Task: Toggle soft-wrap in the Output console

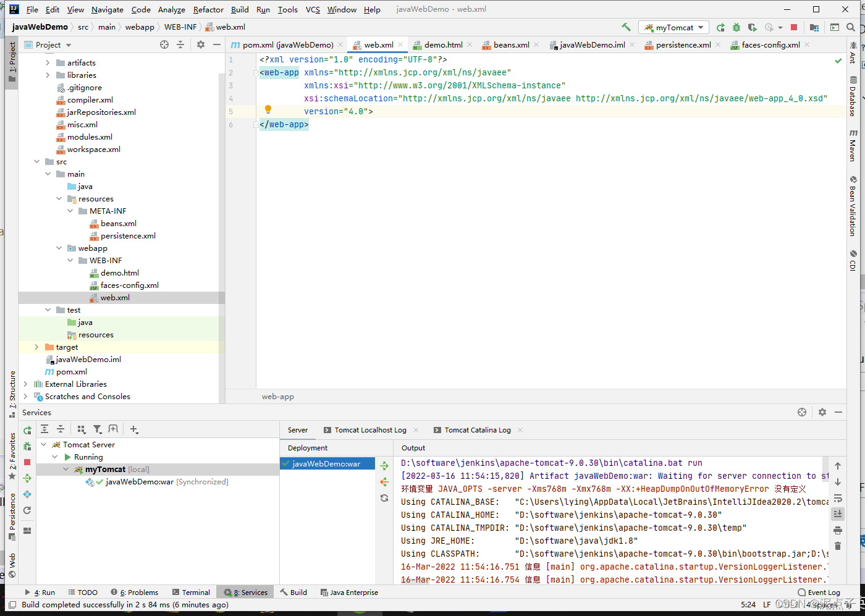Action: point(838,498)
